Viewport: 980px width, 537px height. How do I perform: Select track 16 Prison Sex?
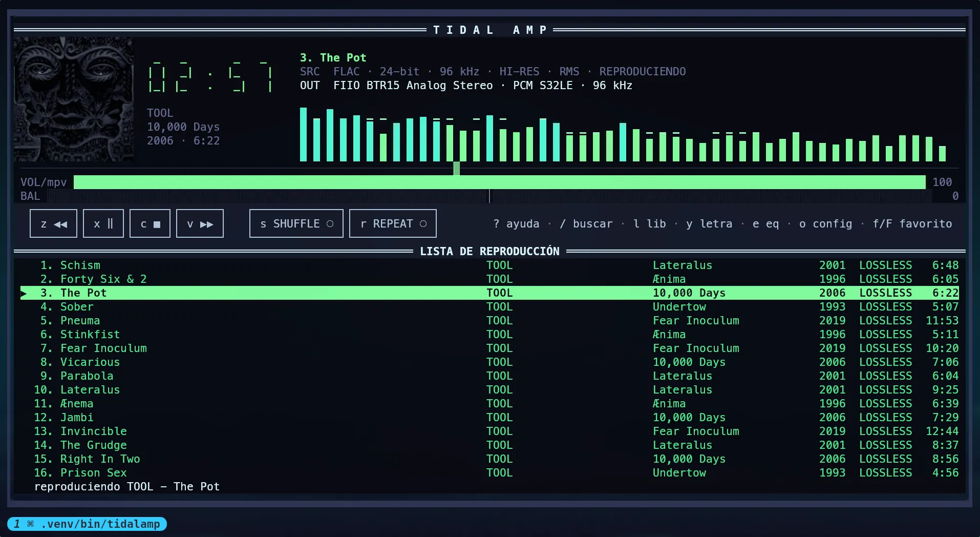coord(489,473)
